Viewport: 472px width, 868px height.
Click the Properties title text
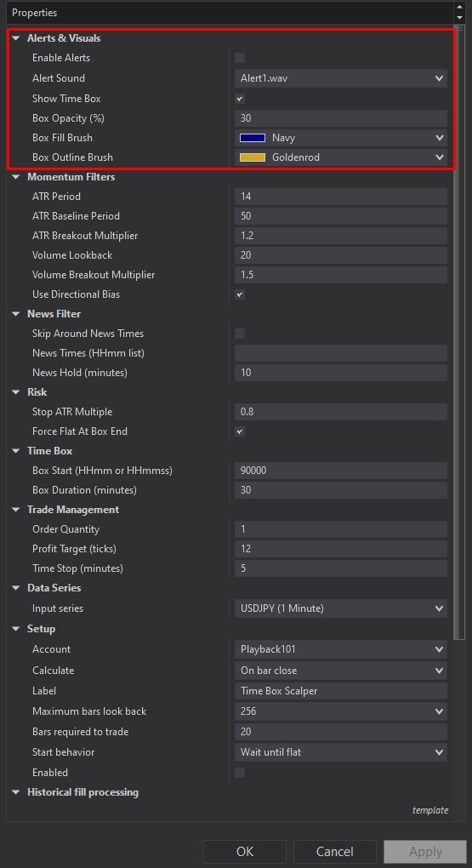34,13
